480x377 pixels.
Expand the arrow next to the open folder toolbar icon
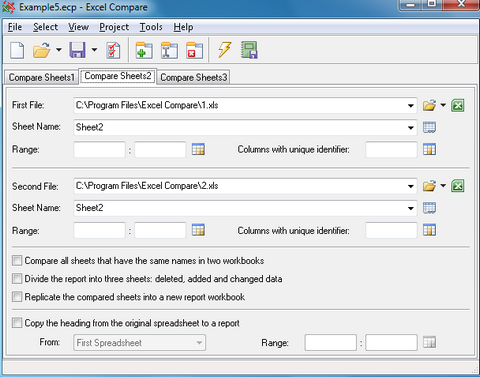59,50
